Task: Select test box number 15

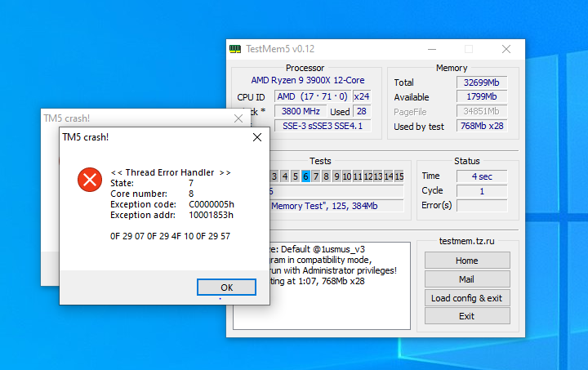Action: click(x=399, y=176)
